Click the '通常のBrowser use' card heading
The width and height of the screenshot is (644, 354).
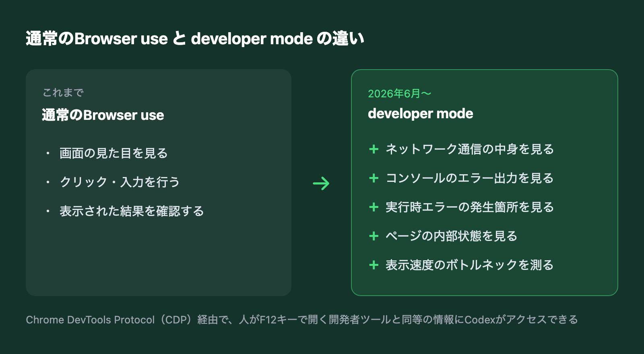tap(103, 115)
